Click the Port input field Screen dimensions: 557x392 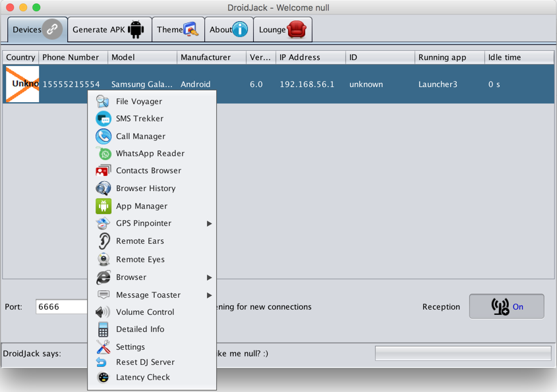61,306
